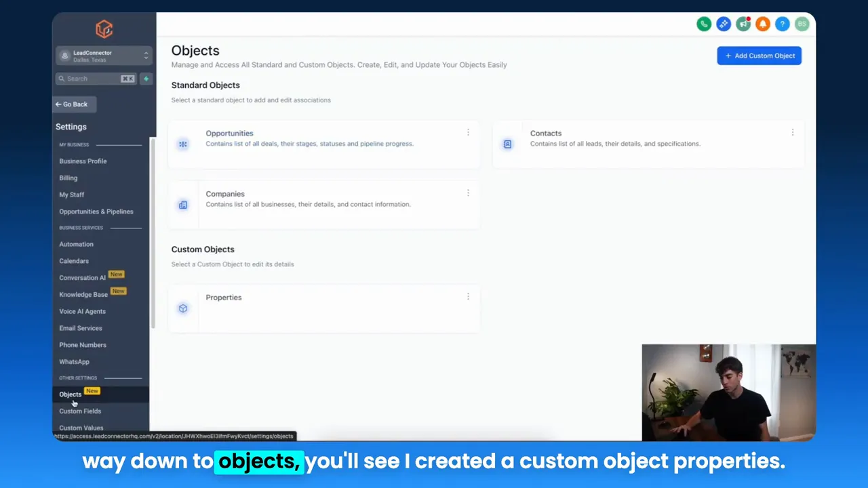
Task: Open Custom Values settings
Action: pos(81,428)
